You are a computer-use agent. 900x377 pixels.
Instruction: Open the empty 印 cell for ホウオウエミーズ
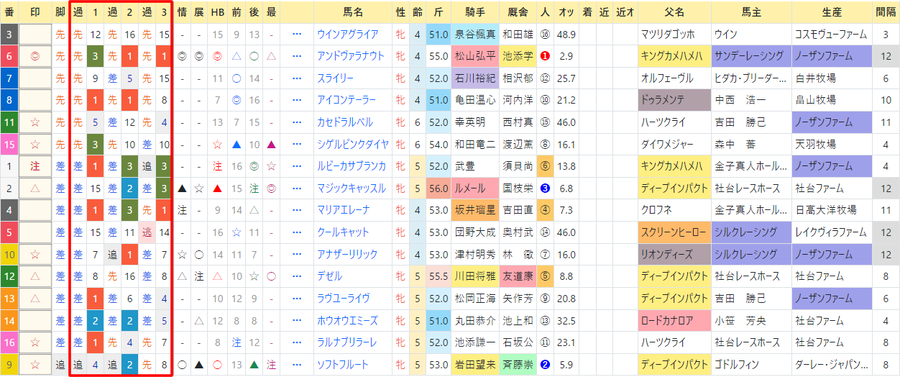pyautogui.click(x=36, y=320)
